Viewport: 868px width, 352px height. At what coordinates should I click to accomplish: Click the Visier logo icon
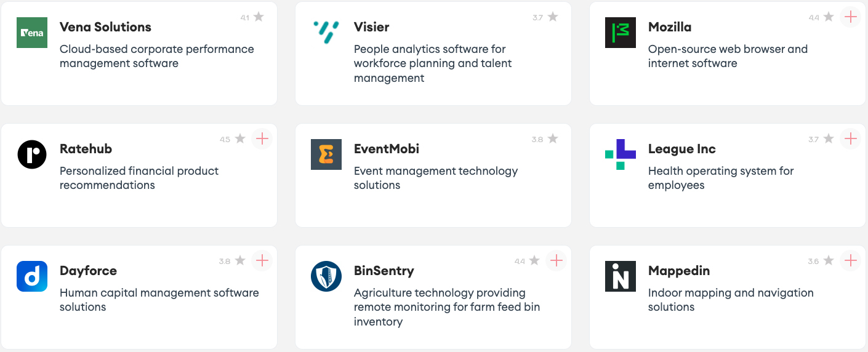point(326,33)
